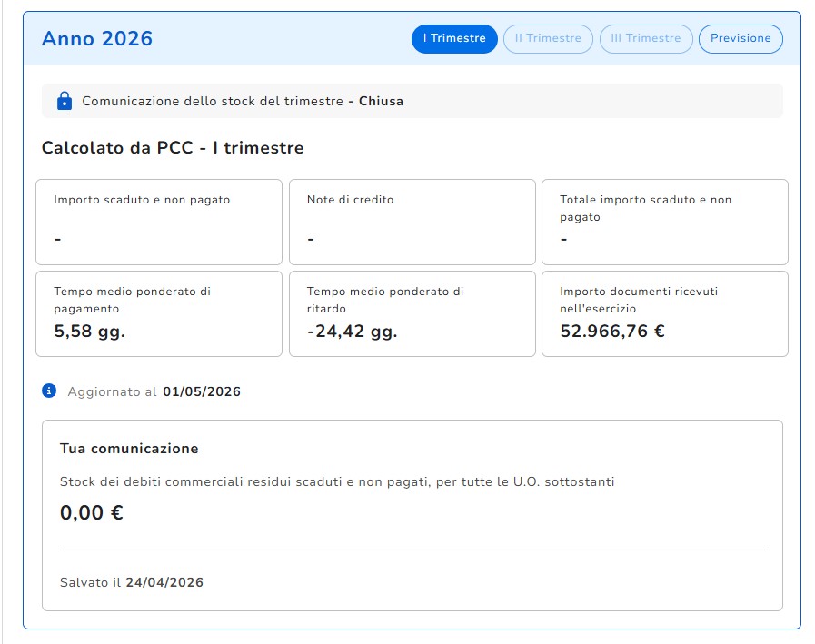The image size is (815, 644).
Task: Click the 0,00 € stock amount
Action: [92, 512]
